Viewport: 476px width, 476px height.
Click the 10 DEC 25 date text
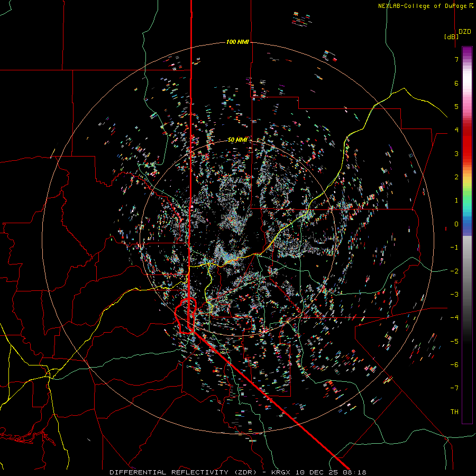pyautogui.click(x=317, y=472)
